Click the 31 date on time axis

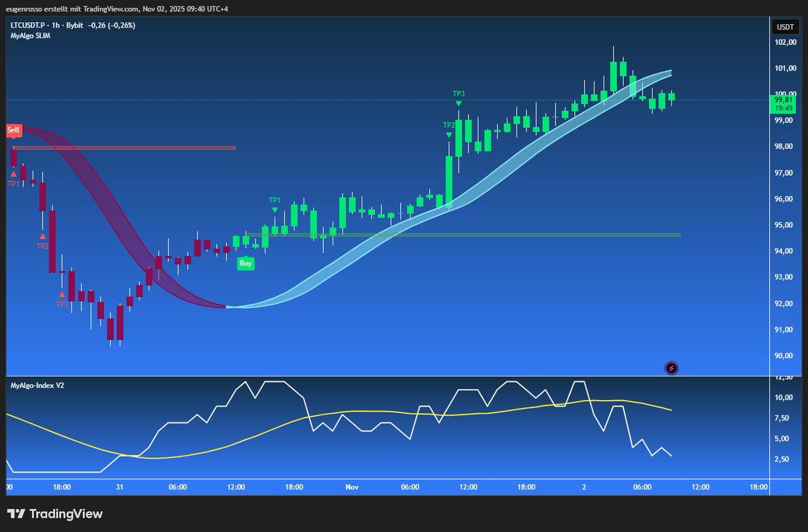click(x=120, y=486)
